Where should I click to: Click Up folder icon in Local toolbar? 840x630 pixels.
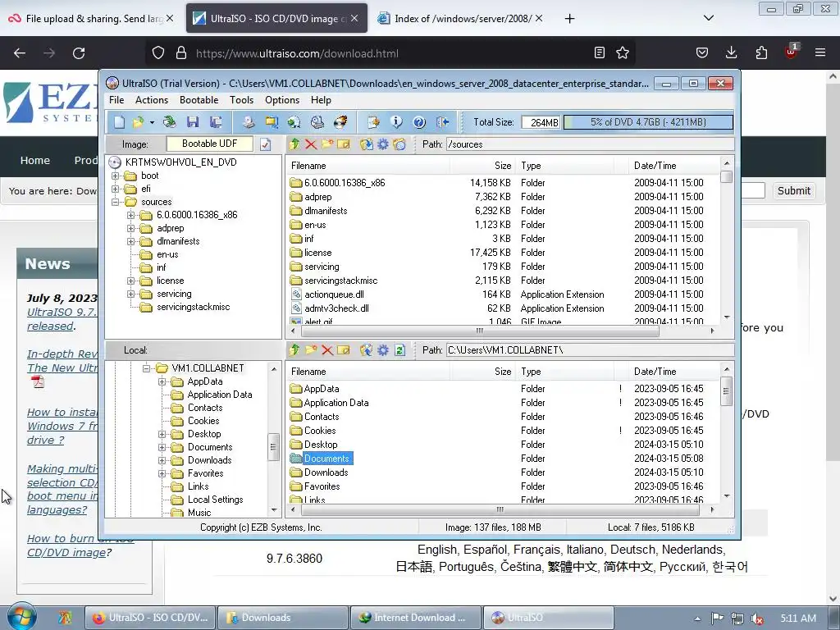point(294,349)
